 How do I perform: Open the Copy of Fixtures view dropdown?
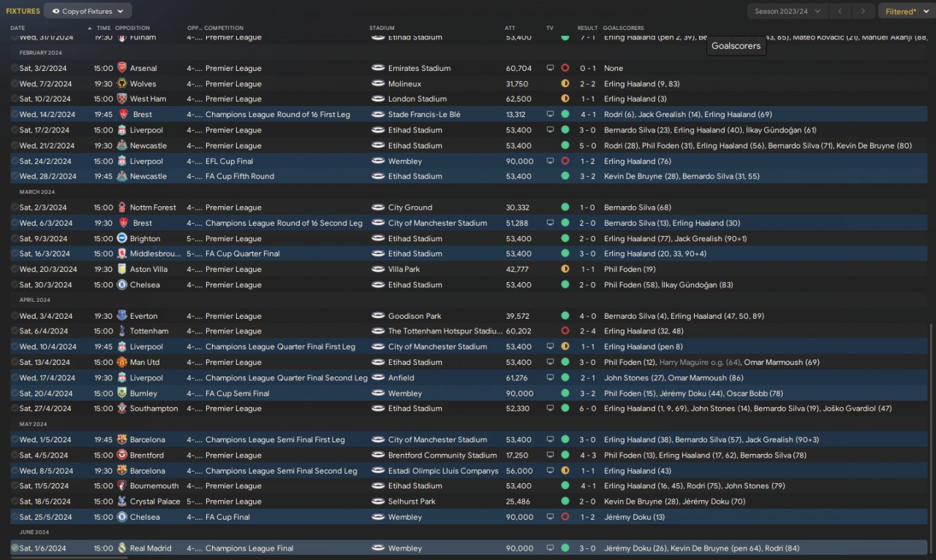pyautogui.click(x=88, y=11)
